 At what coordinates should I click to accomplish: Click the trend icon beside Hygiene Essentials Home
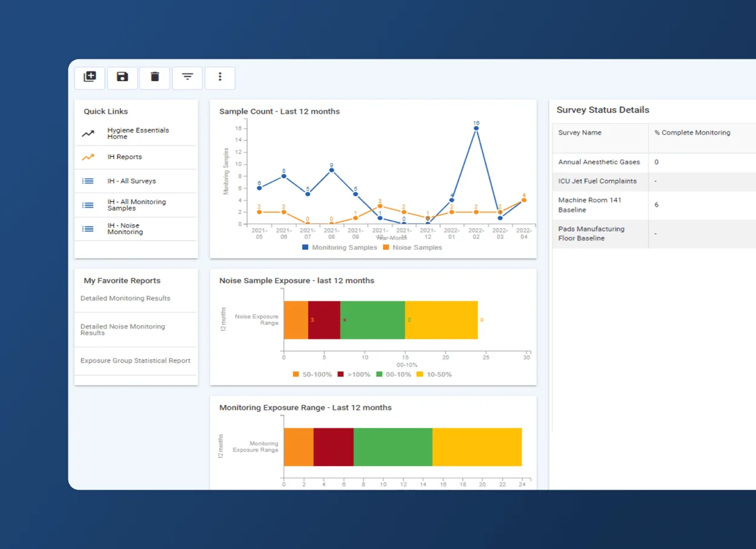click(x=89, y=133)
